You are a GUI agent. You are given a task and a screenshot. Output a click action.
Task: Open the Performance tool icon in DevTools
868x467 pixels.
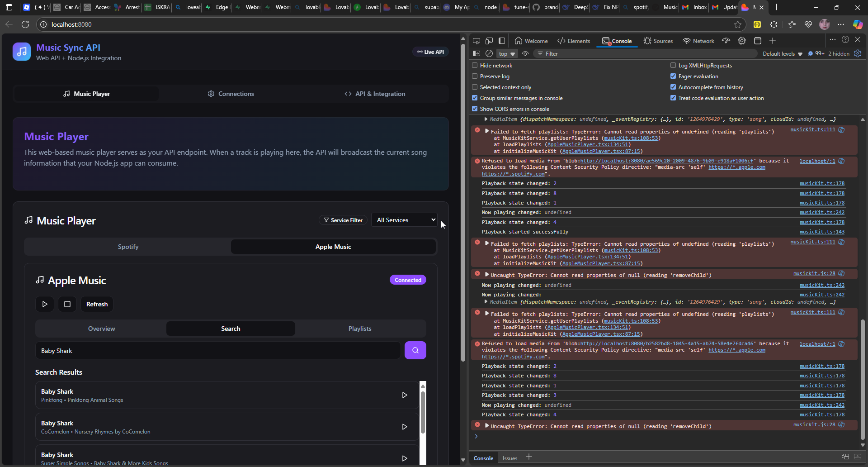pyautogui.click(x=726, y=41)
